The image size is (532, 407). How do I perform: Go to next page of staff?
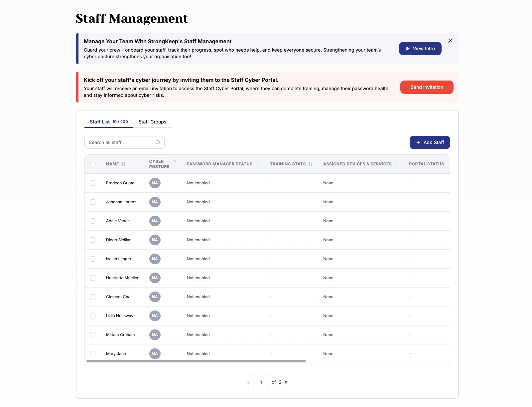point(286,382)
